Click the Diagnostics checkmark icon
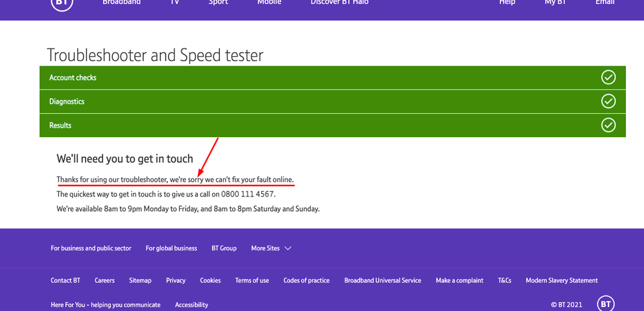The height and width of the screenshot is (311, 644). pyautogui.click(x=608, y=101)
